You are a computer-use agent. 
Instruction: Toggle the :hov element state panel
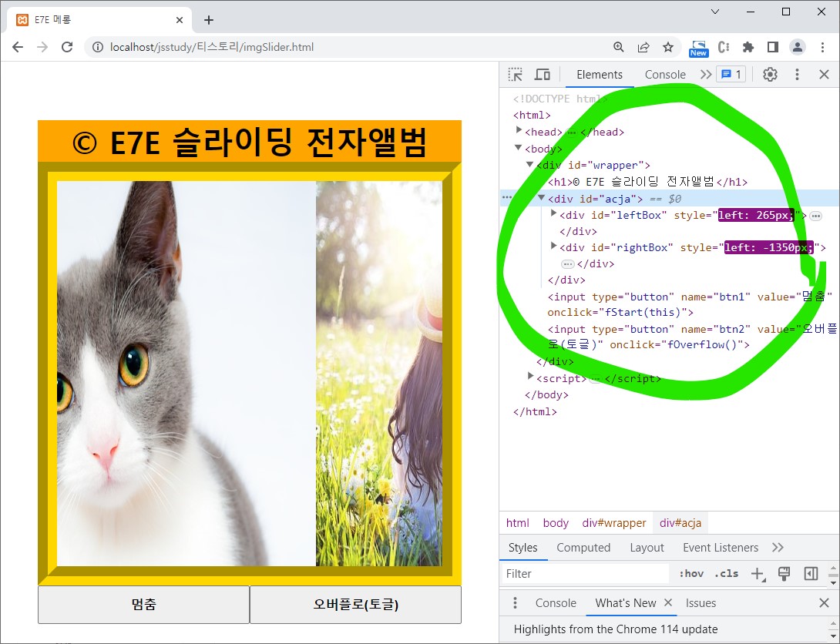click(x=691, y=573)
